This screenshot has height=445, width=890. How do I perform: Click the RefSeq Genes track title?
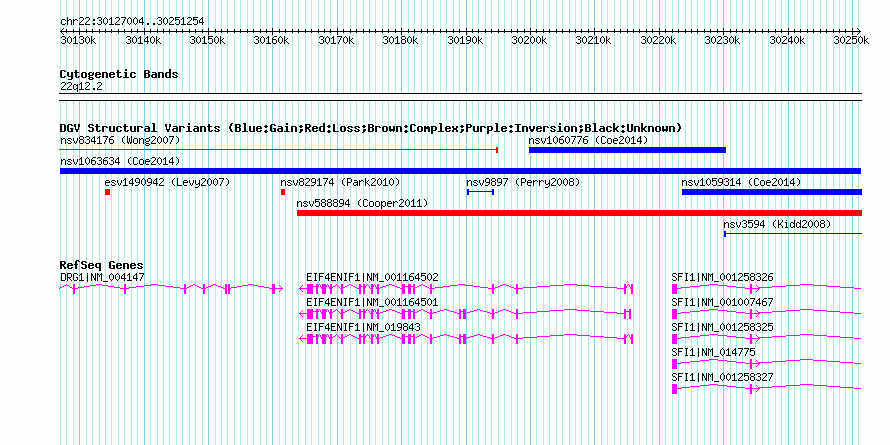click(102, 265)
